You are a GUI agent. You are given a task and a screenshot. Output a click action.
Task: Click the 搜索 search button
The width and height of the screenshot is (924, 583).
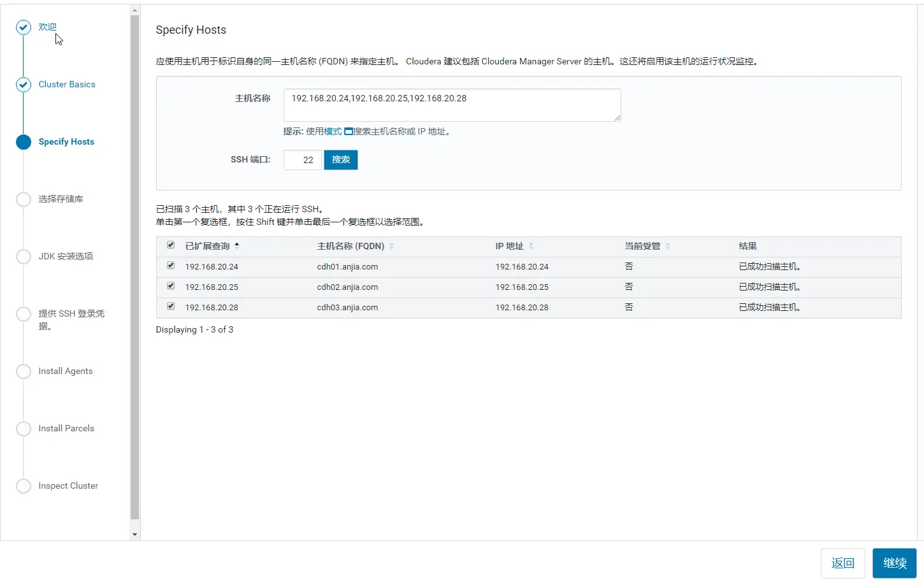point(341,160)
